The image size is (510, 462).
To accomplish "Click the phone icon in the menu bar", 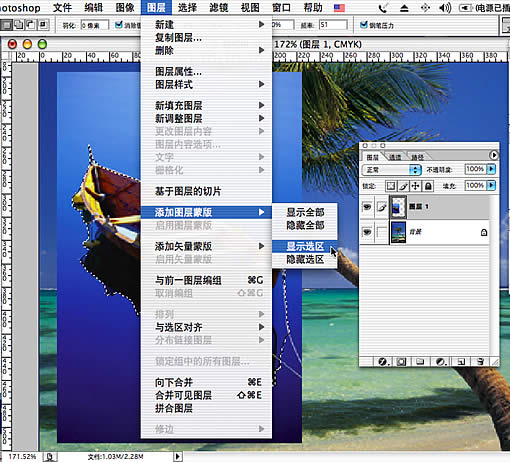I will pos(383,7).
